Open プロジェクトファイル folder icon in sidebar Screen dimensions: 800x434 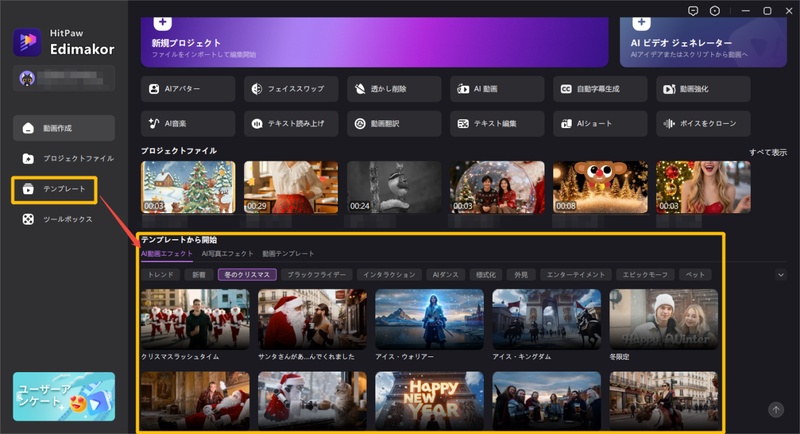[x=28, y=159]
